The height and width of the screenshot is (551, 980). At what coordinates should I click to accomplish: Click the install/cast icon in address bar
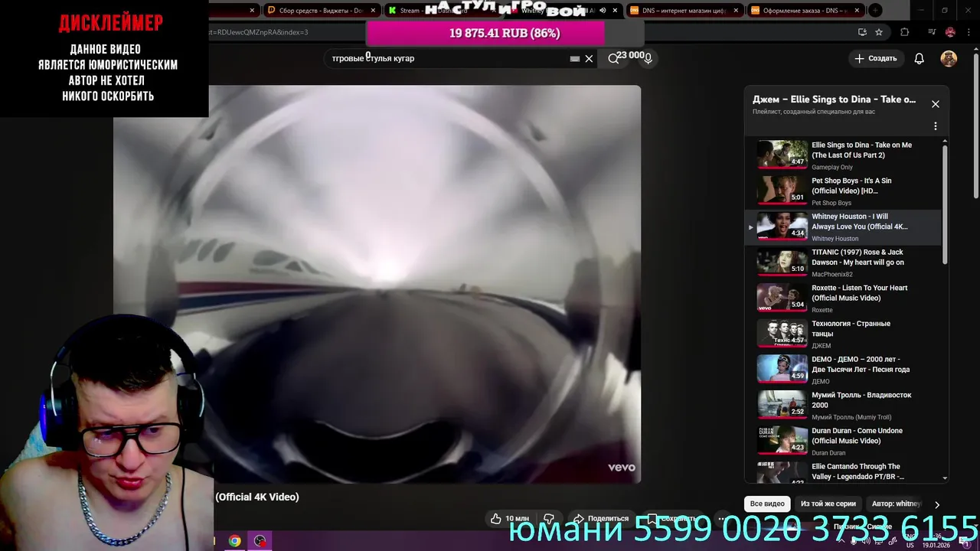point(862,32)
